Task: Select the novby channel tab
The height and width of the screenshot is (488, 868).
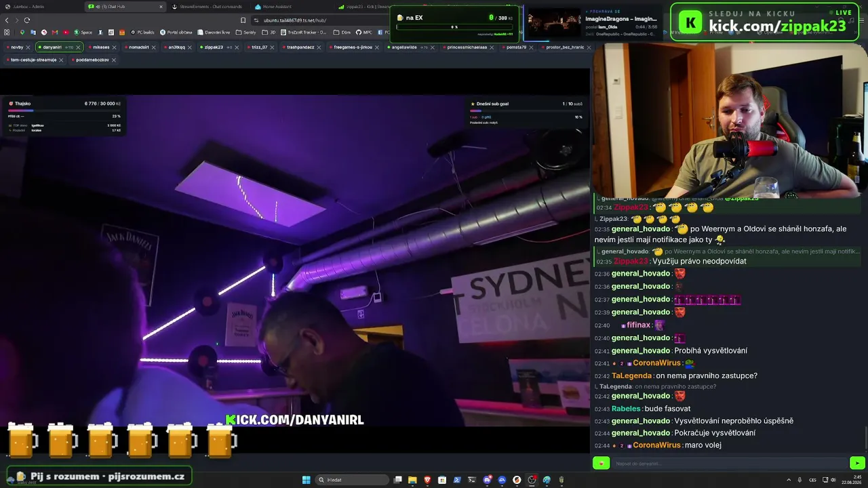Action: (x=17, y=47)
